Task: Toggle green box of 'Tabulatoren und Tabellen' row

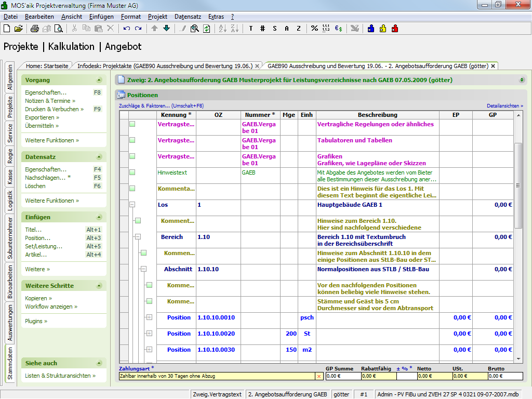Action: coord(132,140)
